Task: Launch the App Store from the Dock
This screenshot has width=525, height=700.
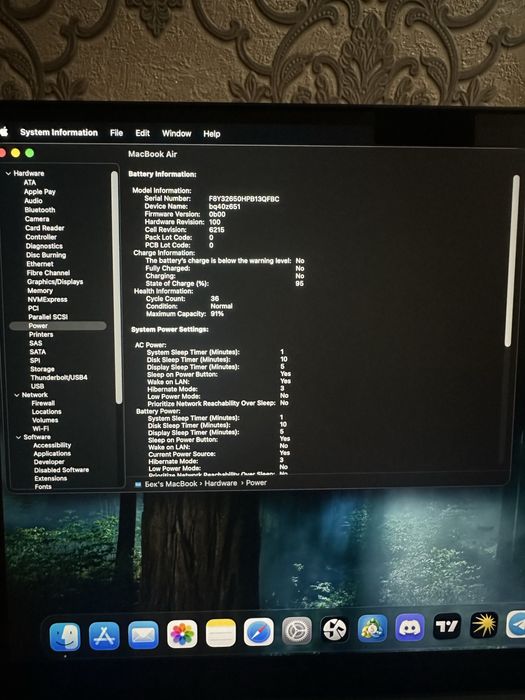Action: pyautogui.click(x=104, y=636)
